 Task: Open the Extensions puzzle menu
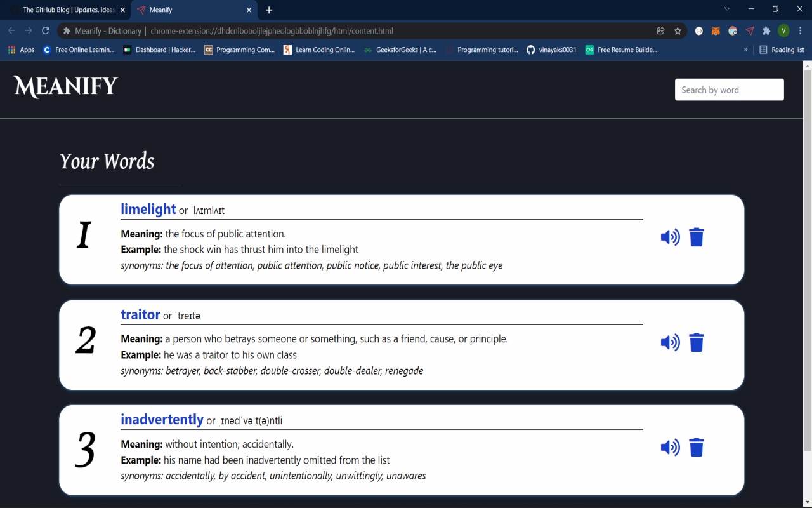click(x=766, y=30)
